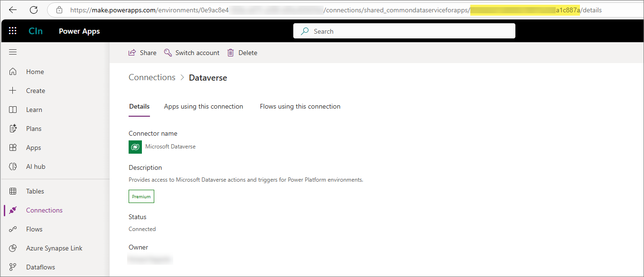Click the browser address bar URL
This screenshot has width=644, height=277.
click(336, 10)
